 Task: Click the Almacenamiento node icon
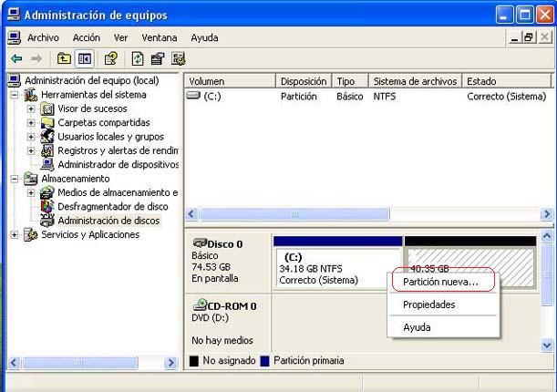(31, 179)
